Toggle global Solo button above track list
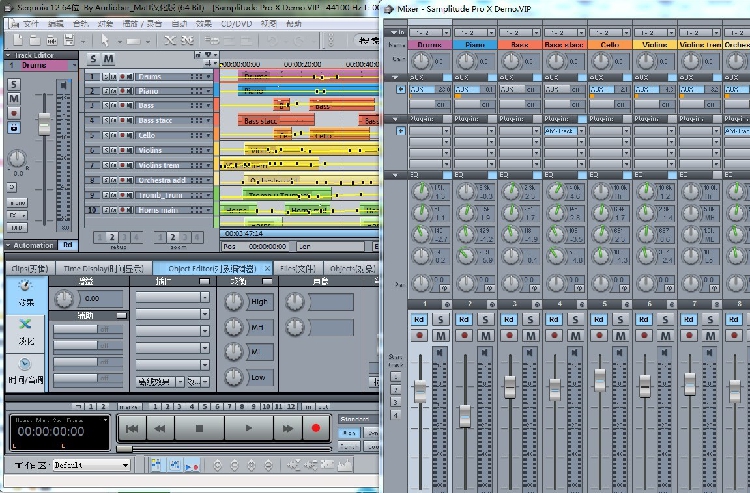Image resolution: width=750 pixels, height=493 pixels. 93,59
